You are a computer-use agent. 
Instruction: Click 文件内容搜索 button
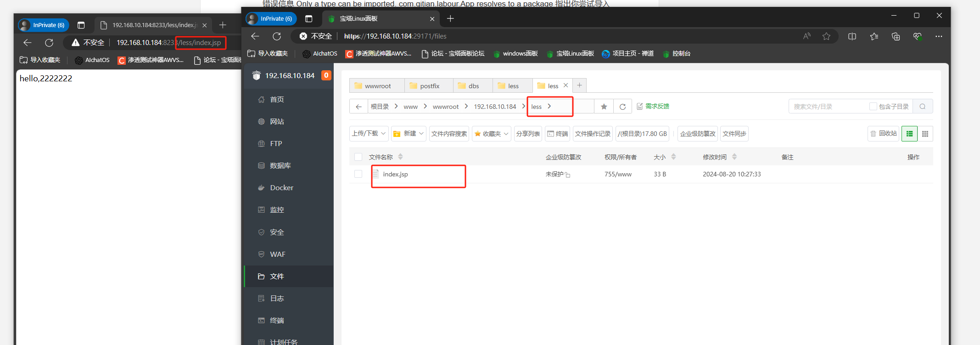[449, 134]
